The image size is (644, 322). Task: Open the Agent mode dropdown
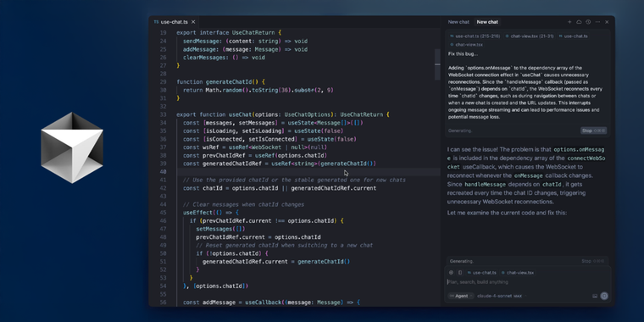pos(461,296)
